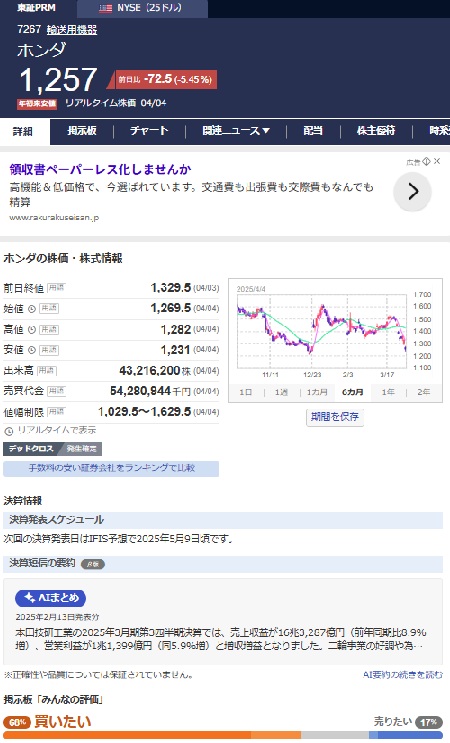450x743 pixels.
Task: Open the AI要約の続きを読む link
Action: (403, 675)
